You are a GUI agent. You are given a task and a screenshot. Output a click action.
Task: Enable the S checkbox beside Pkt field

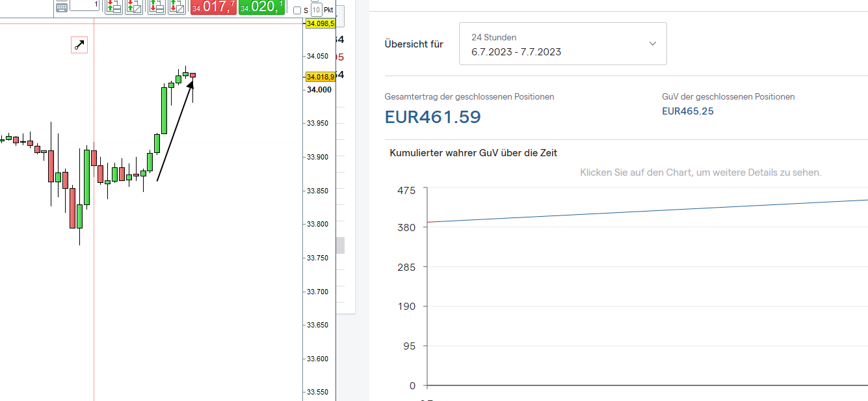point(297,10)
